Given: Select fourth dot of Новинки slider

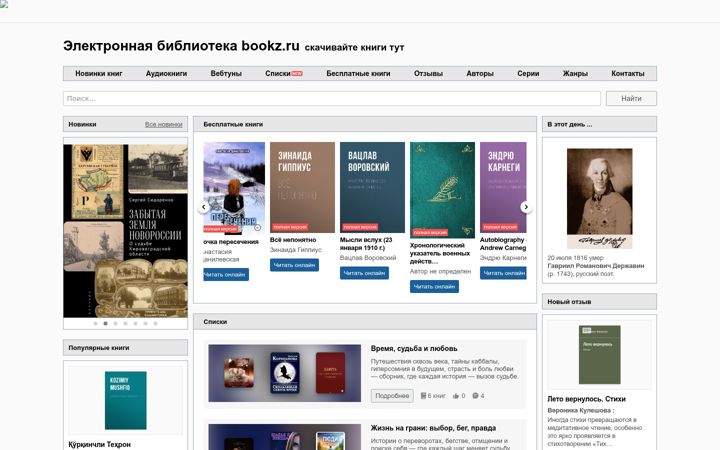Looking at the screenshot, I should click(125, 323).
